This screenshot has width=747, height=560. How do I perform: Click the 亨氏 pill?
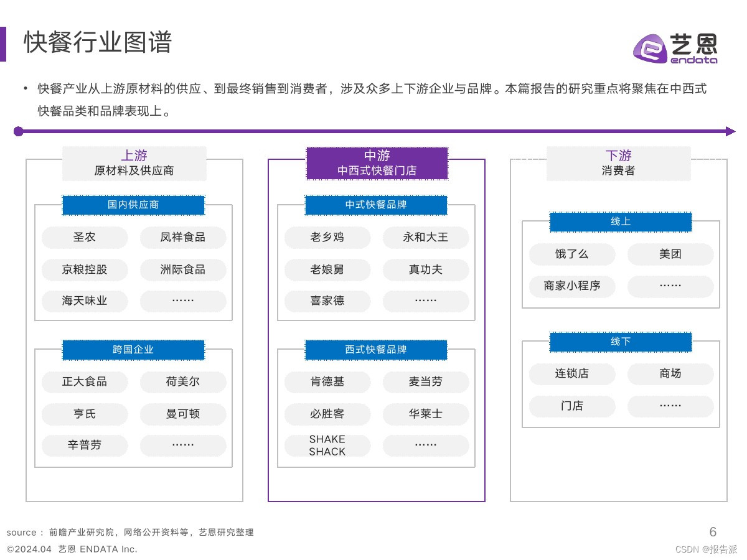click(85, 414)
